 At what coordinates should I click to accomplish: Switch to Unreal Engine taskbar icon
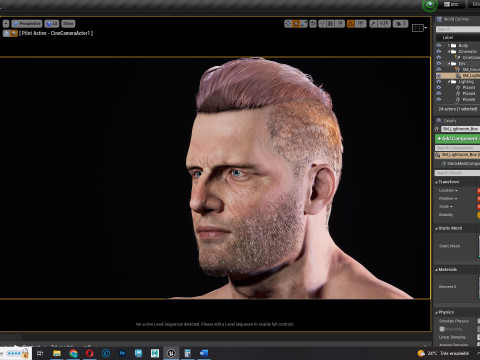171,353
